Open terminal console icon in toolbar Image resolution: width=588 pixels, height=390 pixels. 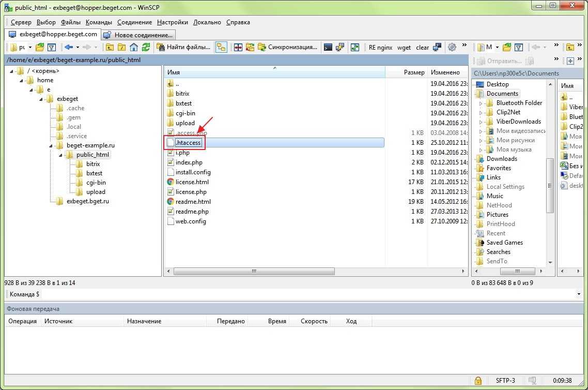[x=328, y=48]
